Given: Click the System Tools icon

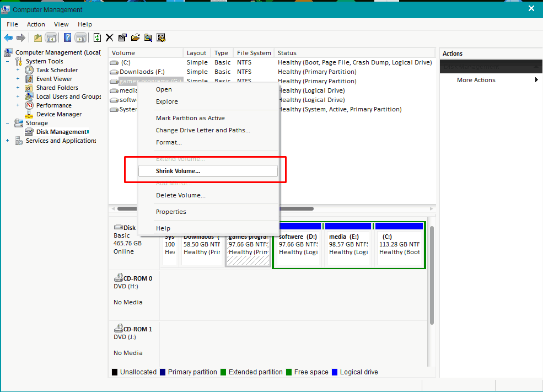Looking at the screenshot, I should pos(19,61).
